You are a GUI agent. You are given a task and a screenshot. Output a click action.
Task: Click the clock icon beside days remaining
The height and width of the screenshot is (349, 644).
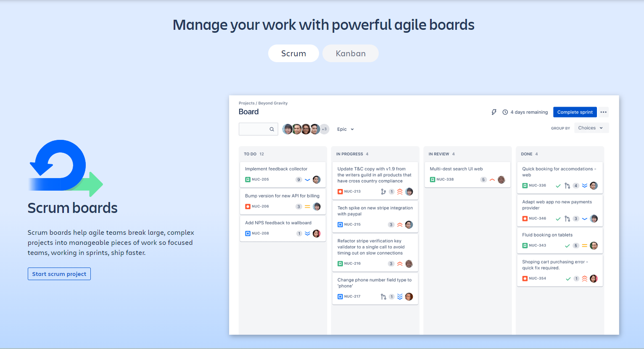click(505, 112)
